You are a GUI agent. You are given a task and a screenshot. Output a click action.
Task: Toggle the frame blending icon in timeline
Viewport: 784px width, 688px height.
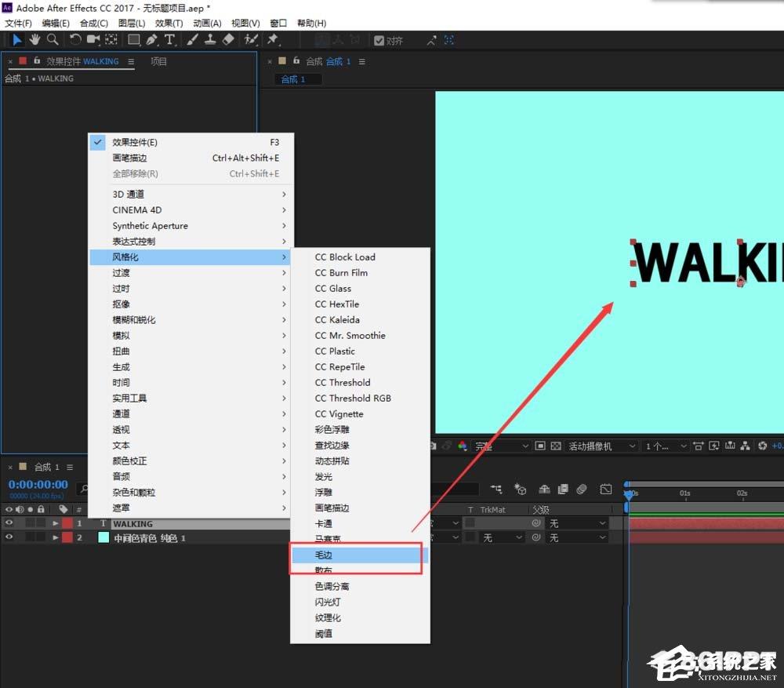pos(563,489)
